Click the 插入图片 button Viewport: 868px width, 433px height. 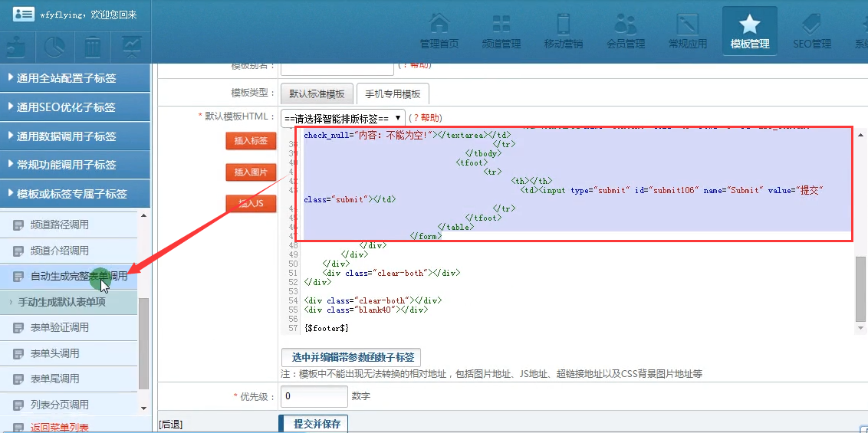pos(251,172)
